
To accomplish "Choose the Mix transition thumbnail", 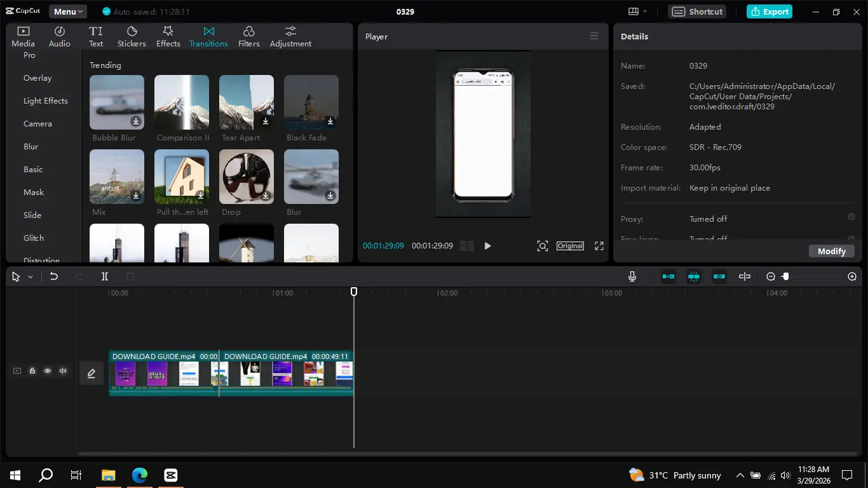I will (117, 177).
